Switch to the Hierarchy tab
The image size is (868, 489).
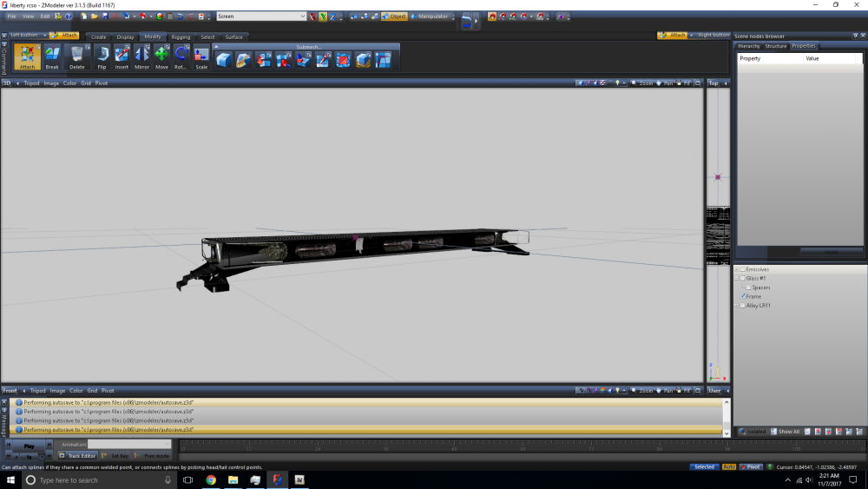coord(748,46)
